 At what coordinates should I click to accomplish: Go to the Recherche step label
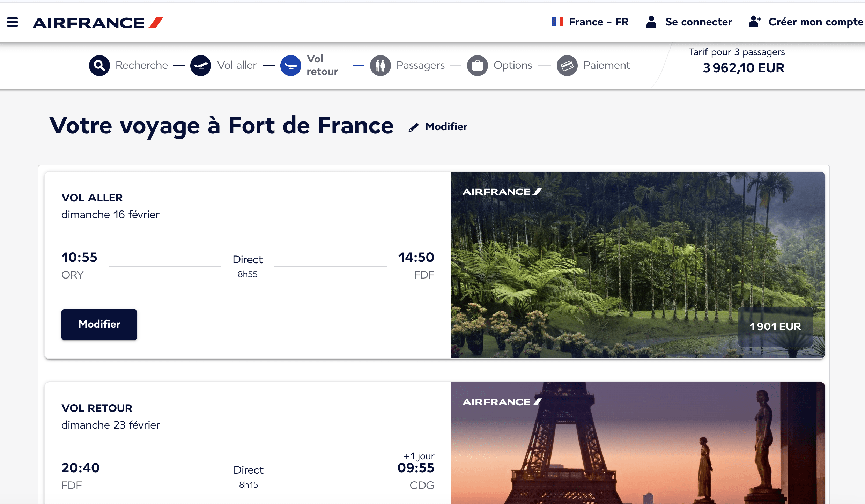click(x=142, y=65)
